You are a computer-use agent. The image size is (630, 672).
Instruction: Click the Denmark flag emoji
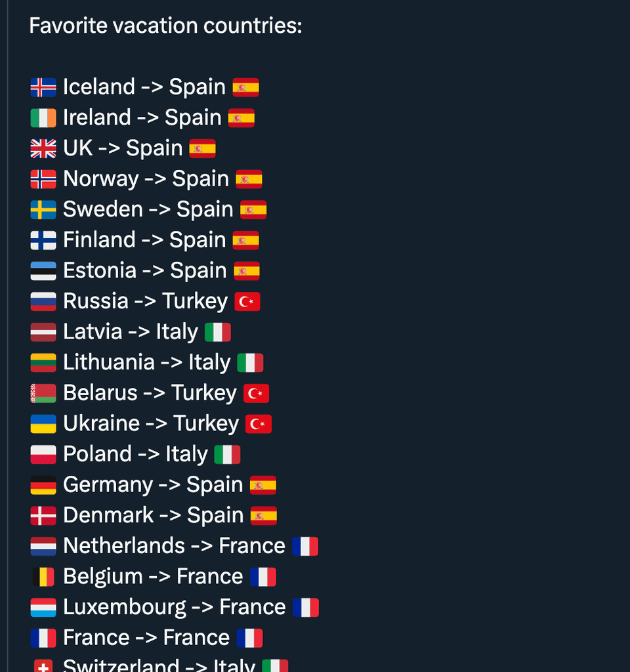click(x=43, y=516)
